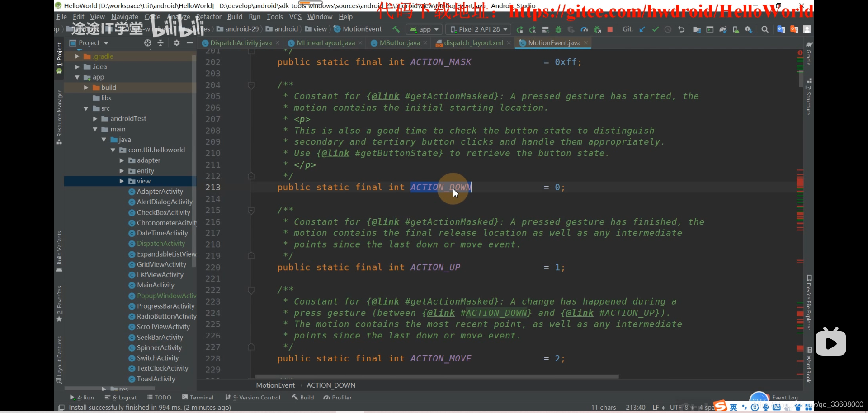Open the Tools menu
Viewport: 868px width, 413px height.
pyautogui.click(x=275, y=17)
